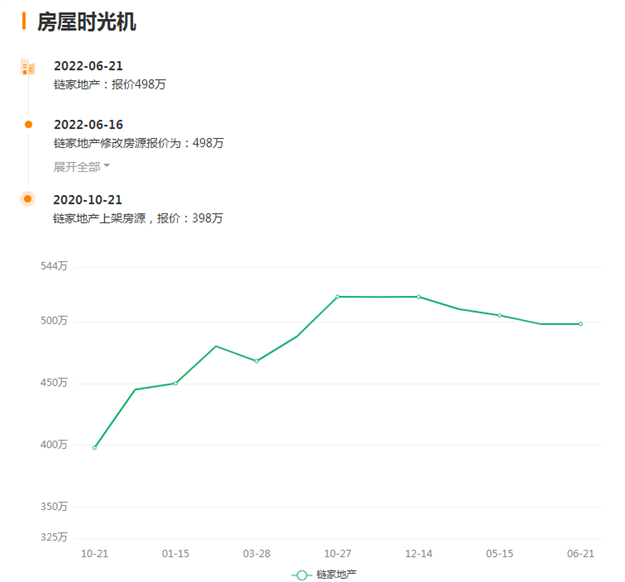Click text 链家地产修改房源报价为：498万
This screenshot has width=625, height=582.
pos(139,143)
